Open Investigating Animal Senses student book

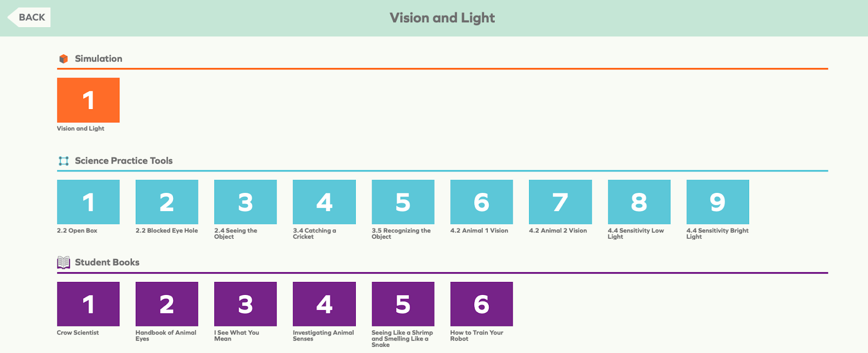coord(324,304)
